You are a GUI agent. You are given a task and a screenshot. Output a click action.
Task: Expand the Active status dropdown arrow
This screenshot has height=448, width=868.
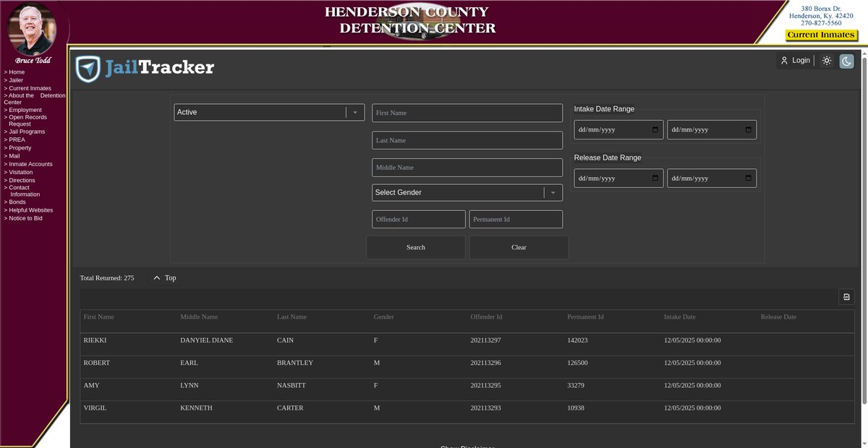pyautogui.click(x=355, y=112)
